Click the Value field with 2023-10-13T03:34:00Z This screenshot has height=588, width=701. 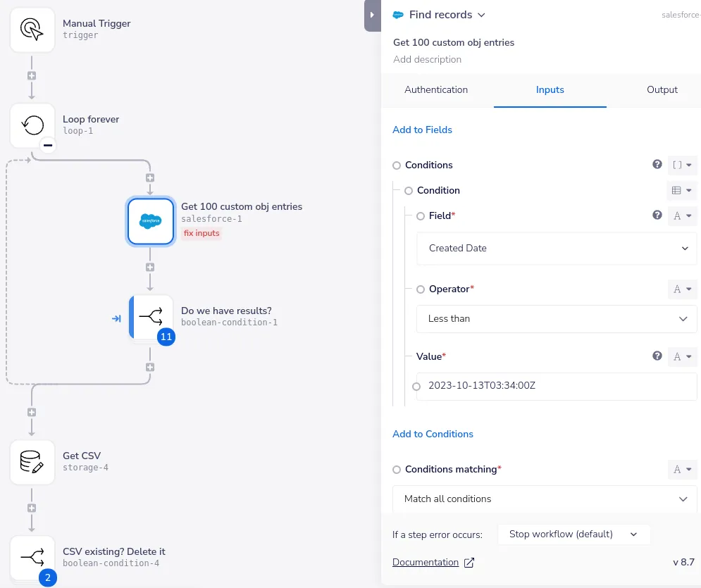click(x=557, y=387)
